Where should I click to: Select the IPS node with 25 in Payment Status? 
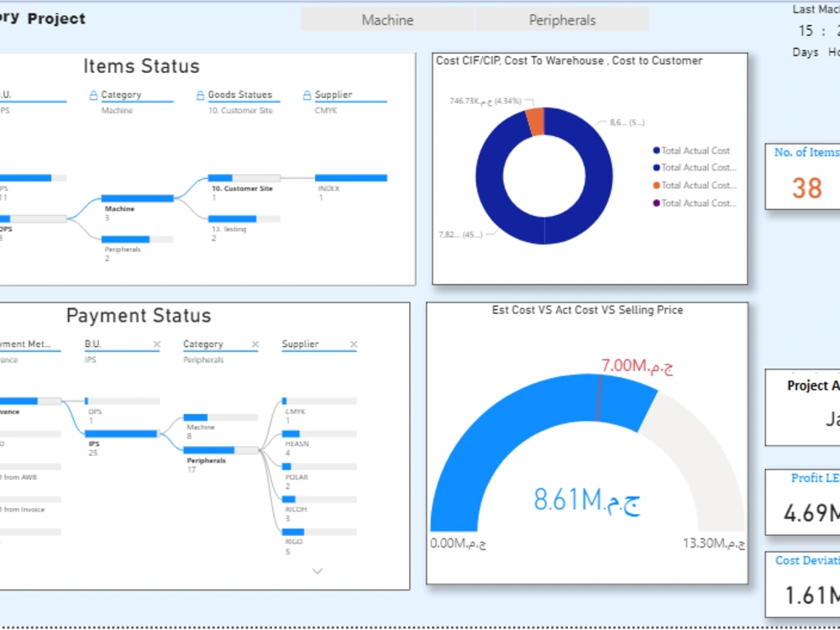click(122, 433)
